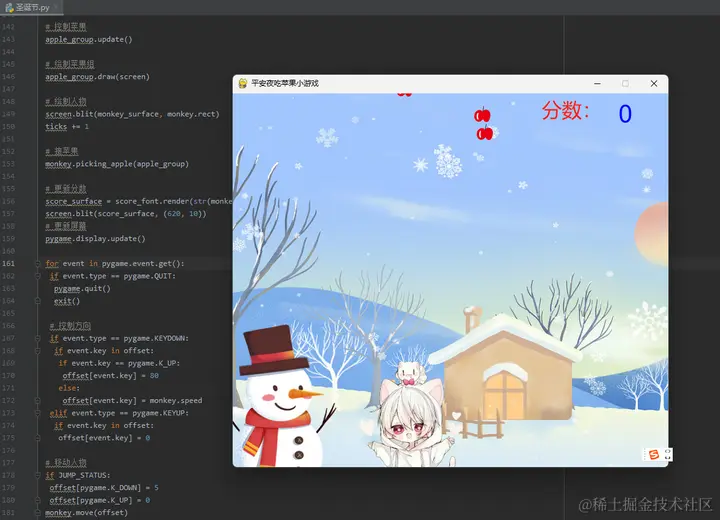Collapse the for loop at line 161
The image size is (720, 520).
[x=38, y=264]
